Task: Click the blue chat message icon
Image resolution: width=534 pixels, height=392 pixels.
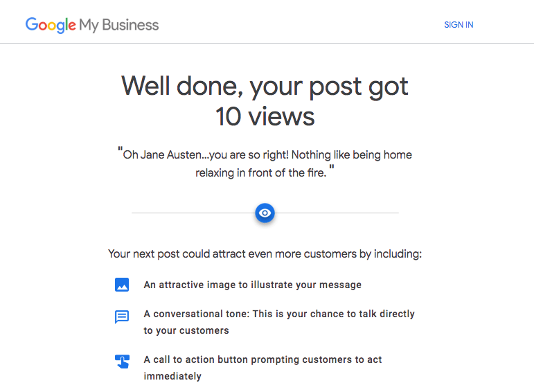Action: click(122, 317)
